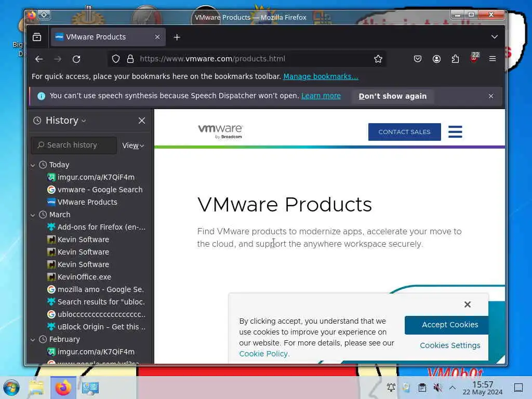532x399 pixels.
Task: Focus the Search history field
Action: coord(74,145)
